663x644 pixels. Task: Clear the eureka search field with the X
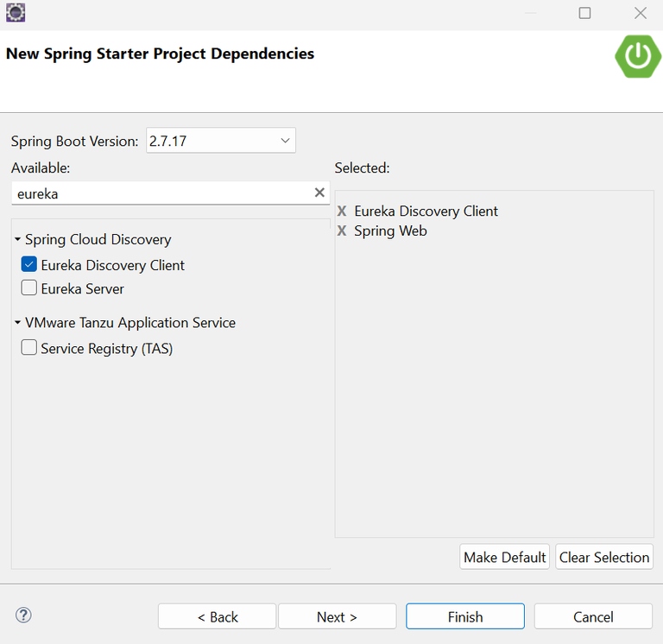click(319, 193)
